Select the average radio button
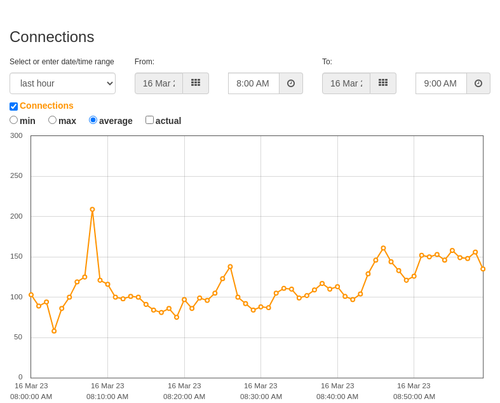 point(93,120)
